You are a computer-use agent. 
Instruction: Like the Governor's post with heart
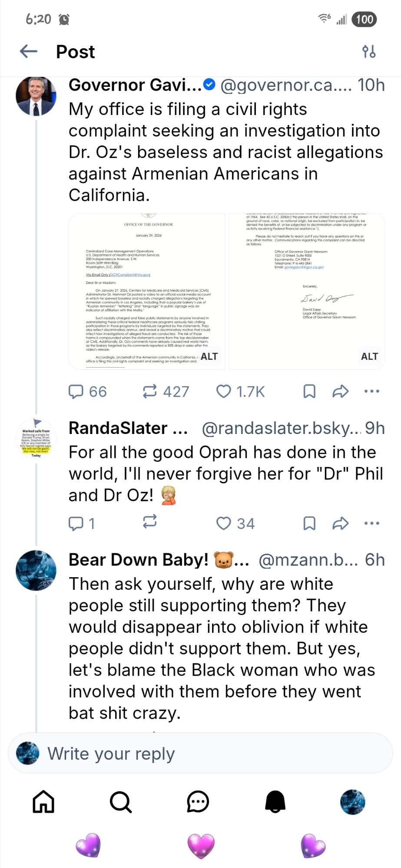click(224, 391)
